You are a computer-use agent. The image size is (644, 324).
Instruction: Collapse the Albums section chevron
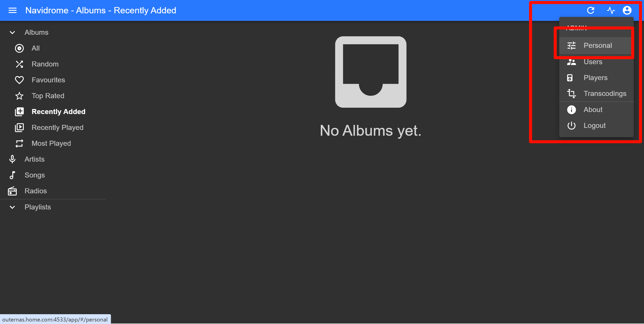12,32
